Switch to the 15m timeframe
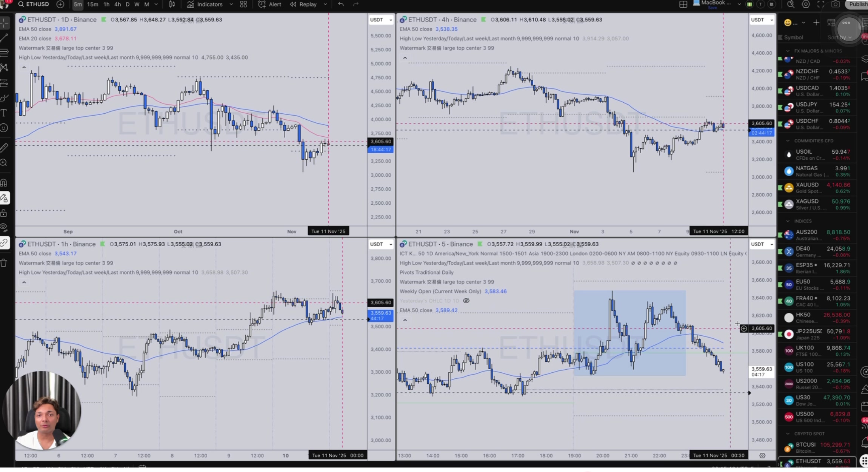Viewport: 868px width, 472px height. pyautogui.click(x=92, y=4)
